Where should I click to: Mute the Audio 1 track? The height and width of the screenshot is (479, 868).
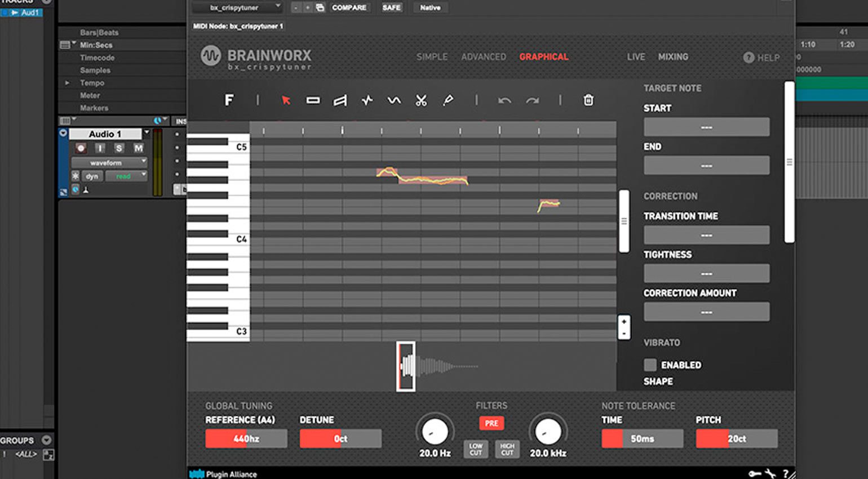[138, 148]
